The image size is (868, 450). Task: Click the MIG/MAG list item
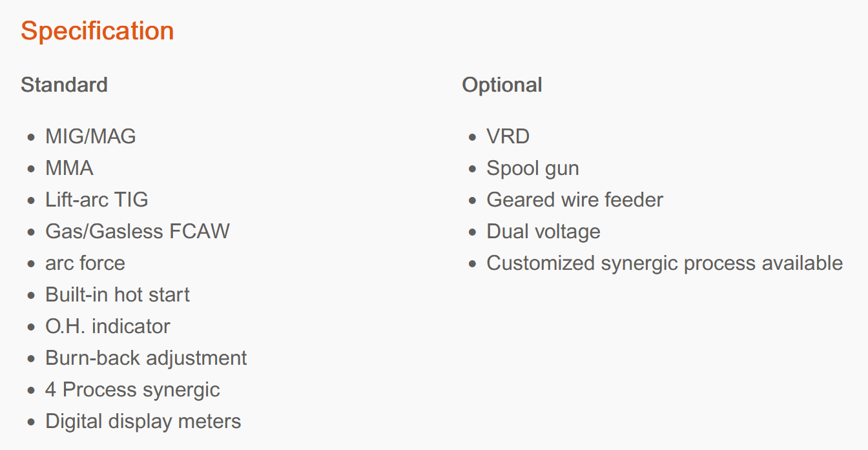point(90,136)
